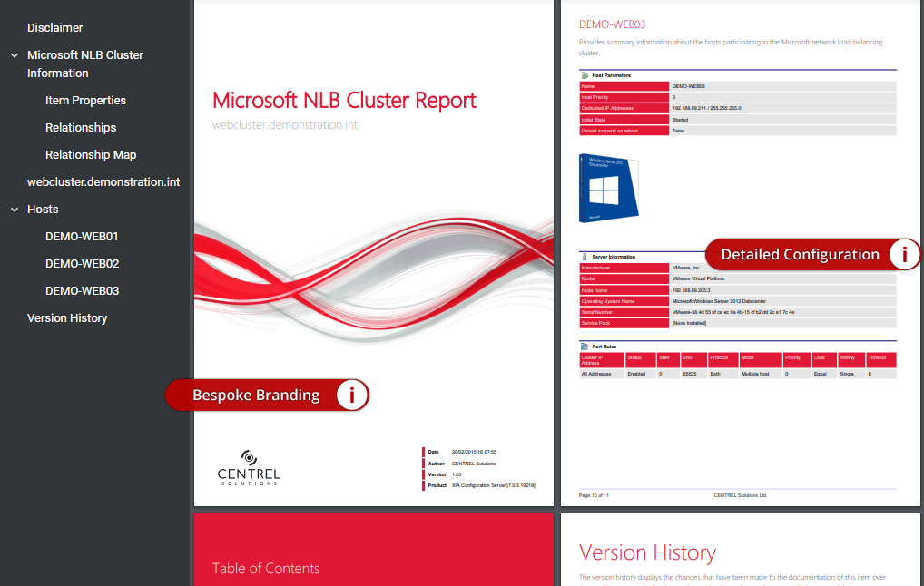Click the CENTREL Solutions logo

coord(249,468)
